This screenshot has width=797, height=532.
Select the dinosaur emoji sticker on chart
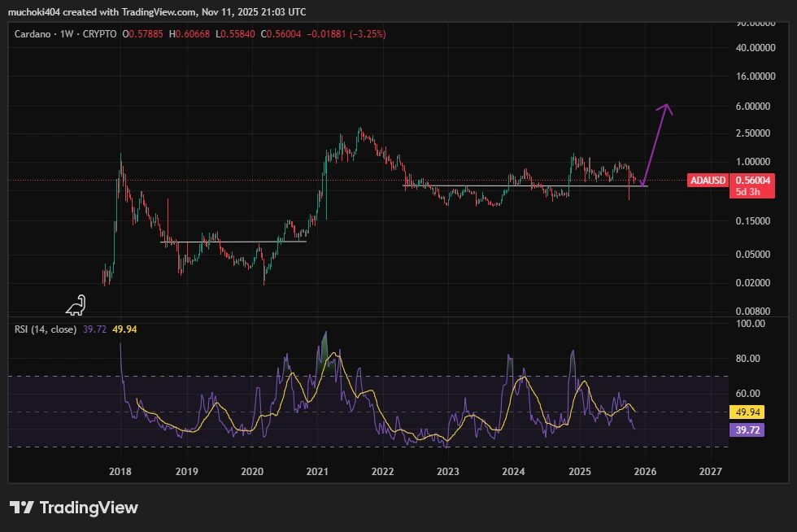pos(75,305)
